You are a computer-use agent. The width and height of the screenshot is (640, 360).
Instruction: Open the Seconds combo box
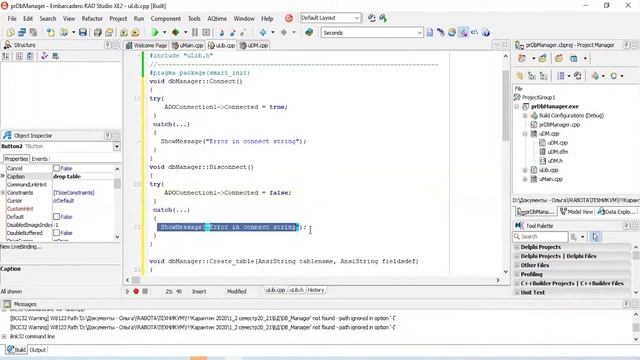[419, 33]
